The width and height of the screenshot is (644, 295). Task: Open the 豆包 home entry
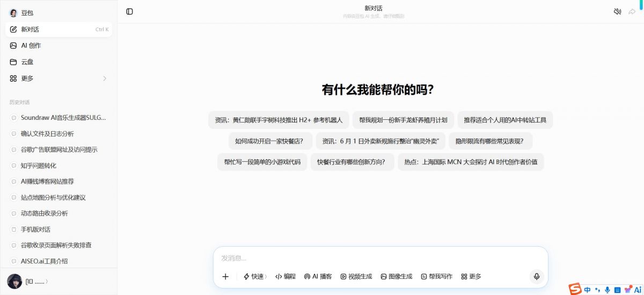(58, 13)
